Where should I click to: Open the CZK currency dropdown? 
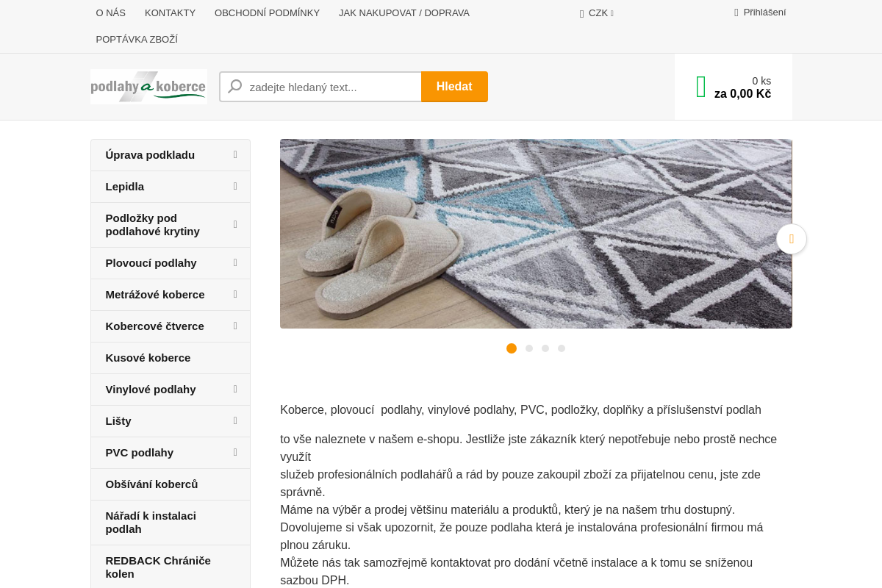[597, 13]
